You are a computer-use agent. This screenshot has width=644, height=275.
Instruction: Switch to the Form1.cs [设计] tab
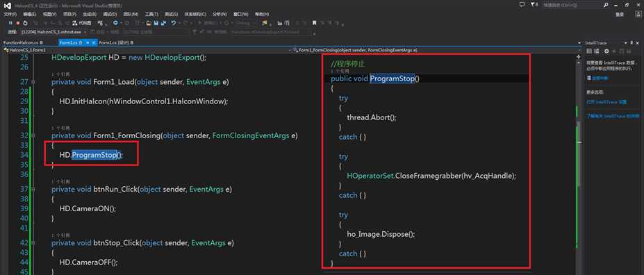[x=116, y=42]
